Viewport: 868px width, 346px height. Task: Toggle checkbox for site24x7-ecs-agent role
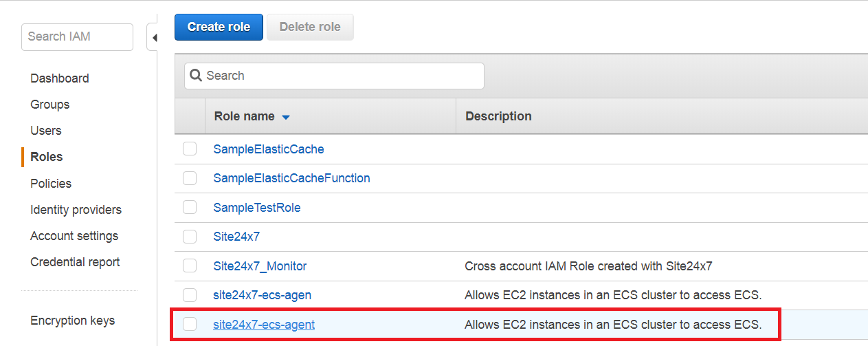point(190,324)
